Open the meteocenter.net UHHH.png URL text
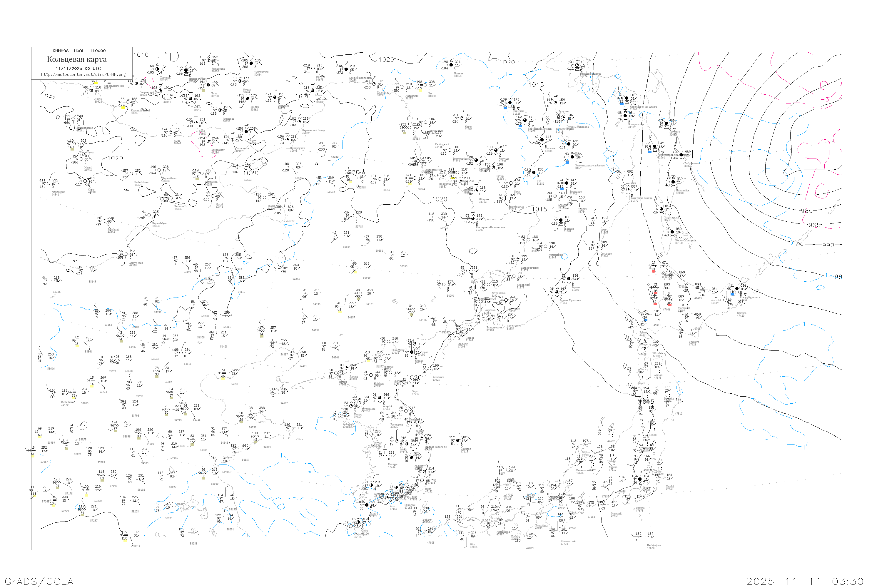This screenshot has width=882, height=588. [x=83, y=74]
